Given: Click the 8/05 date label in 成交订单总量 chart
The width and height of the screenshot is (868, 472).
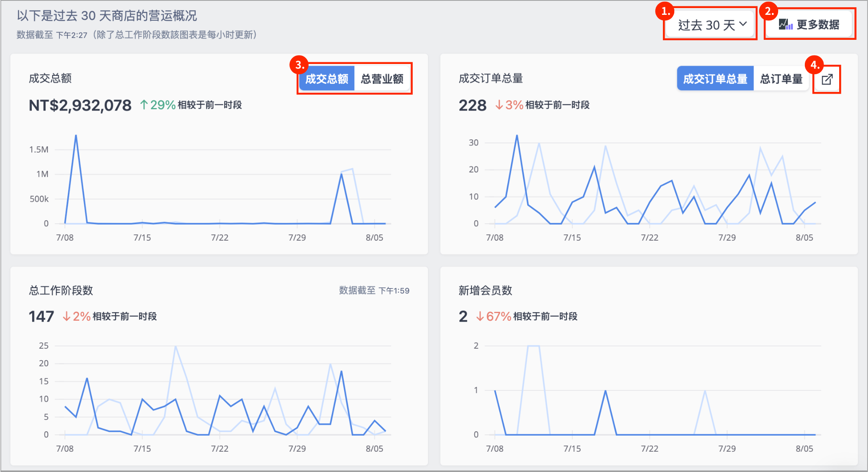Looking at the screenshot, I should click(804, 237).
